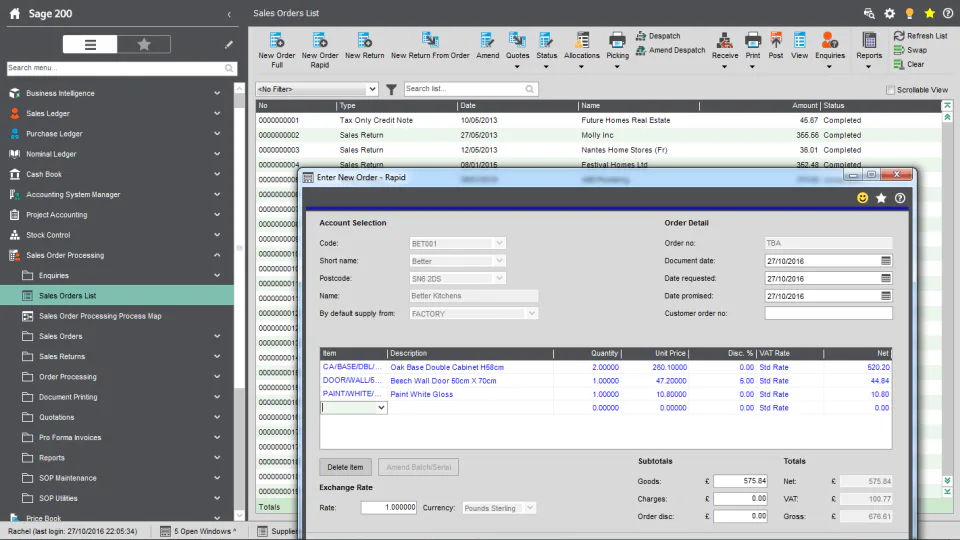Click the New Return From Order icon
The image size is (960, 540).
click(430, 41)
